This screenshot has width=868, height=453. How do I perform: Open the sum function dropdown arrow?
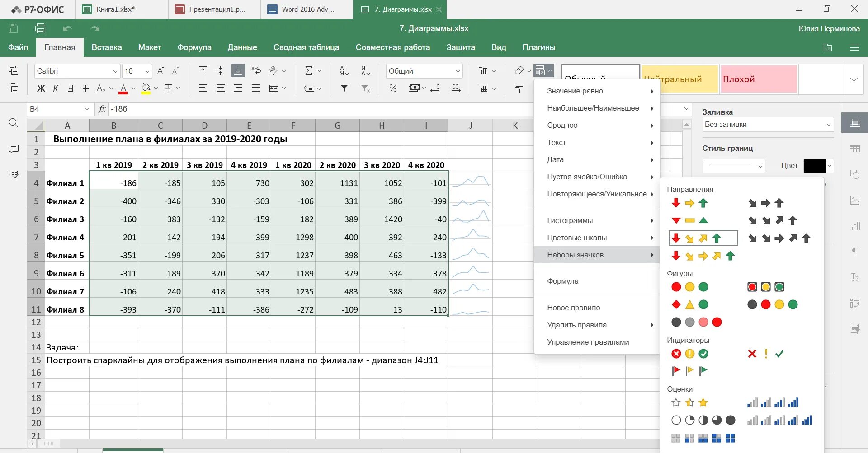tap(319, 71)
